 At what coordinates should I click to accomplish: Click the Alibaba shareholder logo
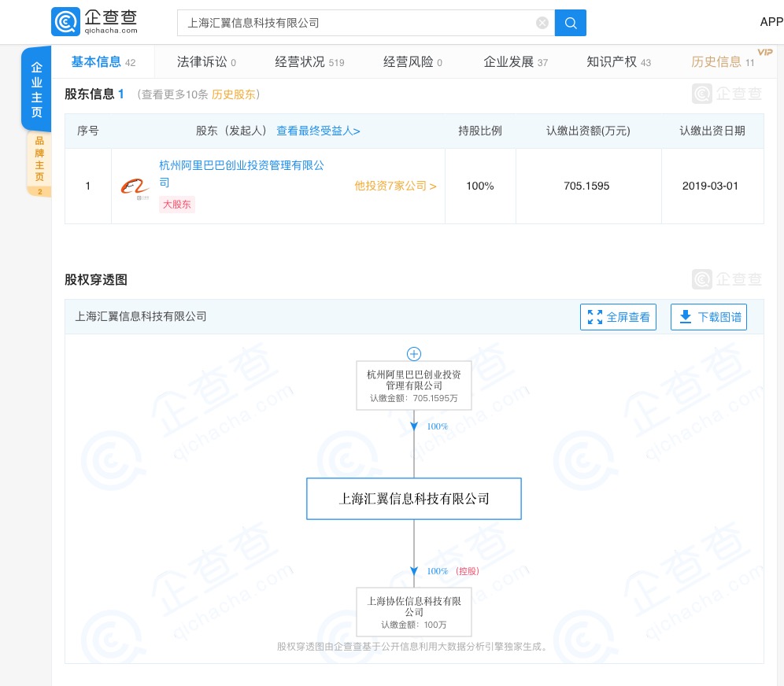click(x=135, y=186)
